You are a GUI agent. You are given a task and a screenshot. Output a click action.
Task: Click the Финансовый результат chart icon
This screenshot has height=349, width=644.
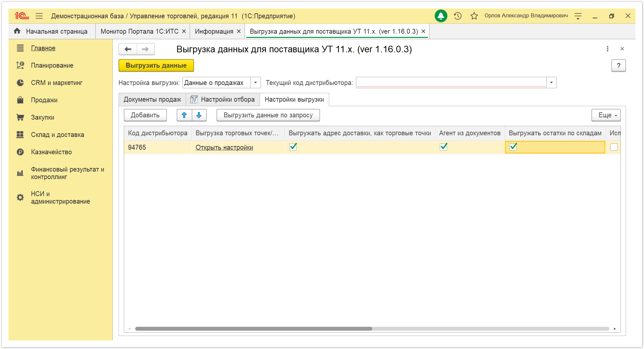20,173
